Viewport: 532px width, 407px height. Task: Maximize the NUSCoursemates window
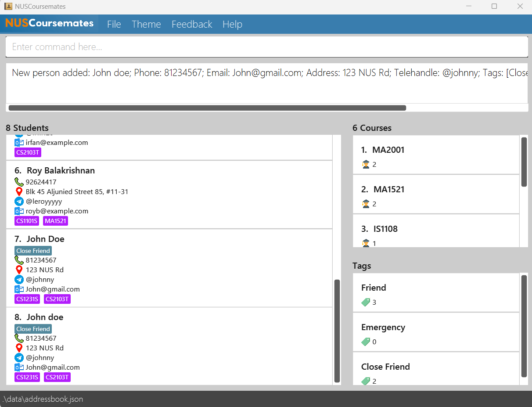[x=494, y=6]
